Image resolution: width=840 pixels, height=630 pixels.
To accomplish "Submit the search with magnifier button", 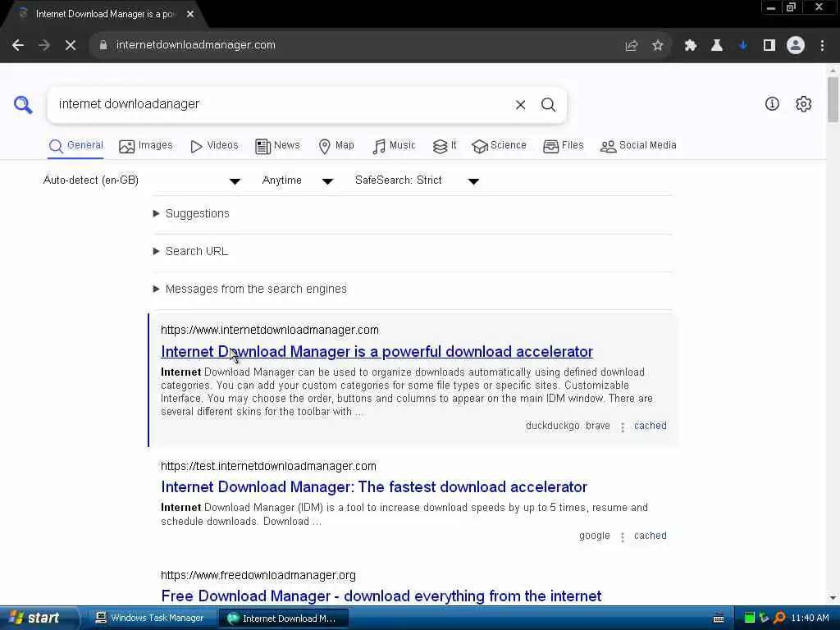I will pyautogui.click(x=548, y=104).
